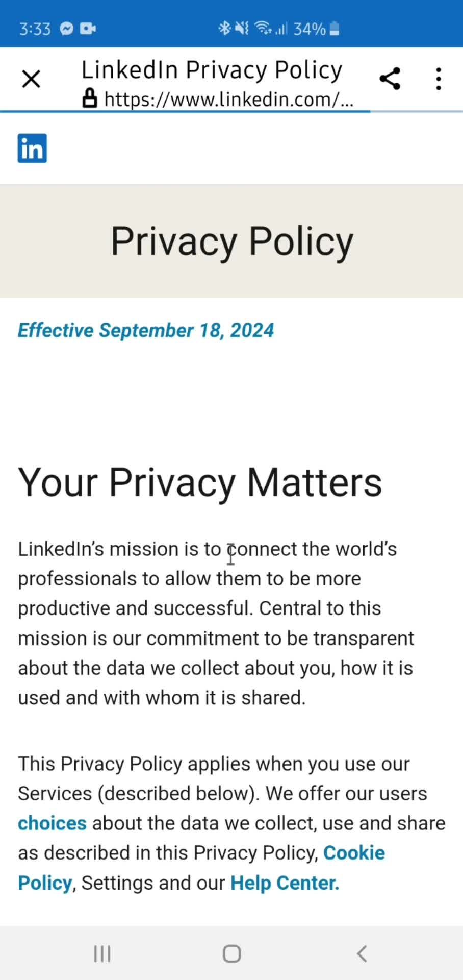Tap Android recent apps button
Viewport: 463px width, 980px height.
[x=102, y=953]
